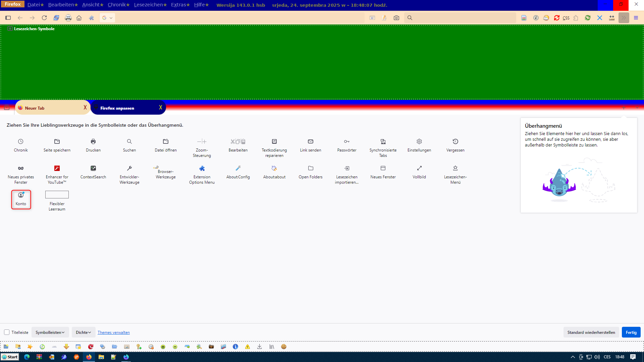Click the Chronik clock icon
644x362 pixels.
pyautogui.click(x=21, y=141)
